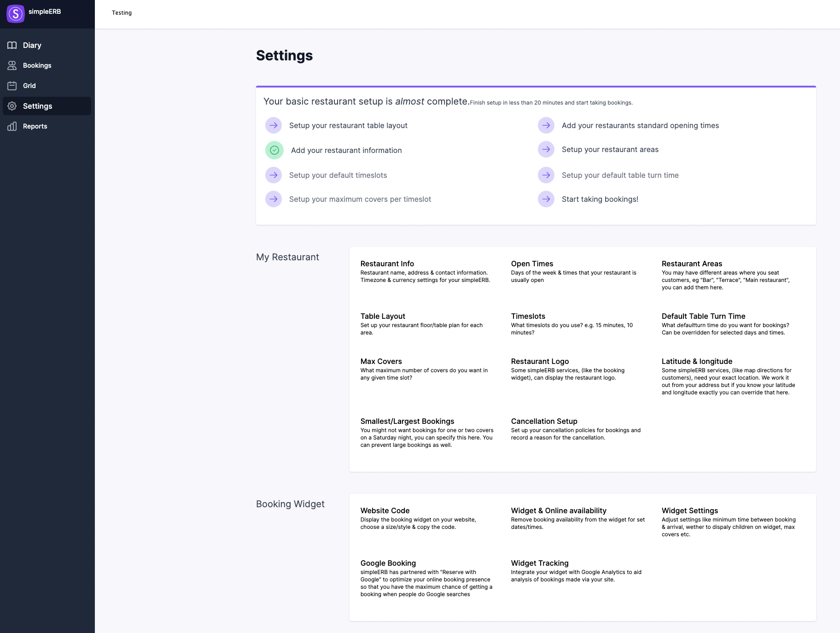Select Testing in the top bar

pyautogui.click(x=122, y=13)
